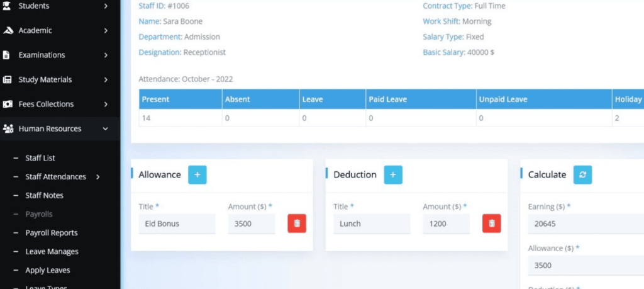The width and height of the screenshot is (644, 289).
Task: Edit the allowance title Eid Bonus field
Action: click(x=177, y=224)
